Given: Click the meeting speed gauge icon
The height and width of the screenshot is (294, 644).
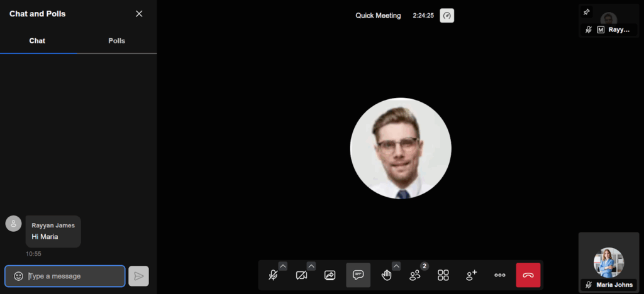Looking at the screenshot, I should [x=447, y=16].
